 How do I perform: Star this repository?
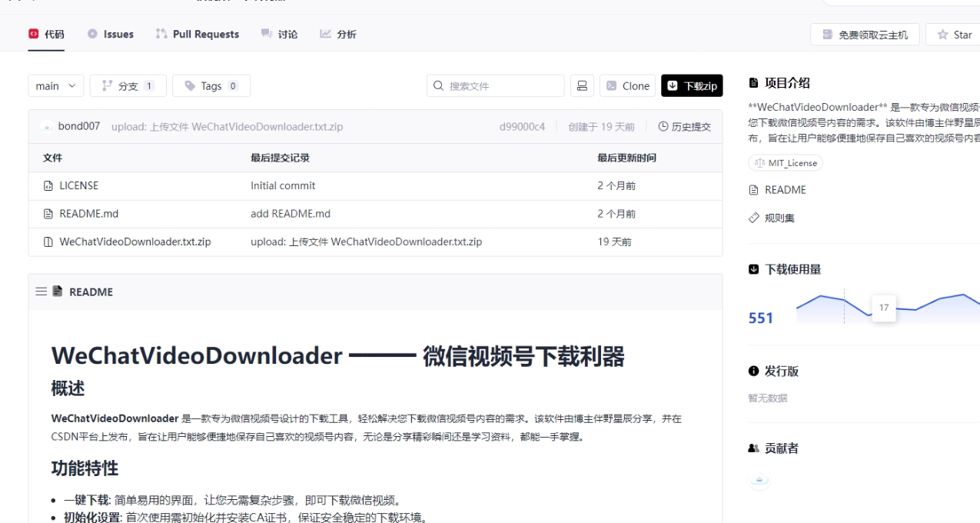(955, 34)
